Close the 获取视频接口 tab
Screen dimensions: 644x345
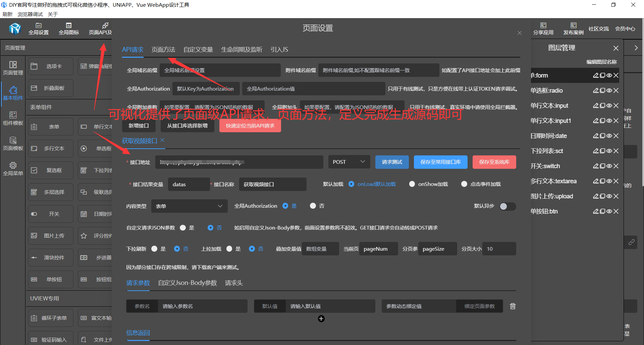[x=162, y=140]
